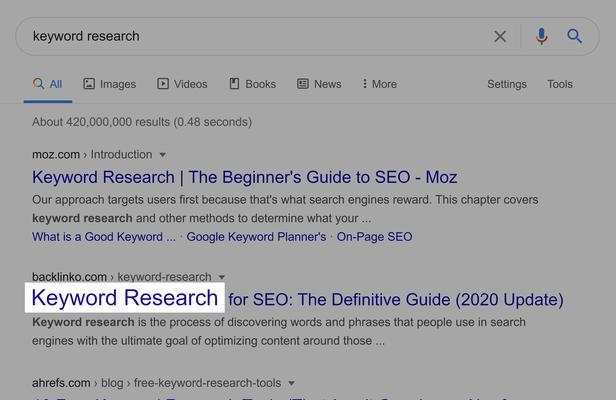Open the Moz Beginner's Guide to SEO result
The height and width of the screenshot is (400, 616).
click(244, 177)
